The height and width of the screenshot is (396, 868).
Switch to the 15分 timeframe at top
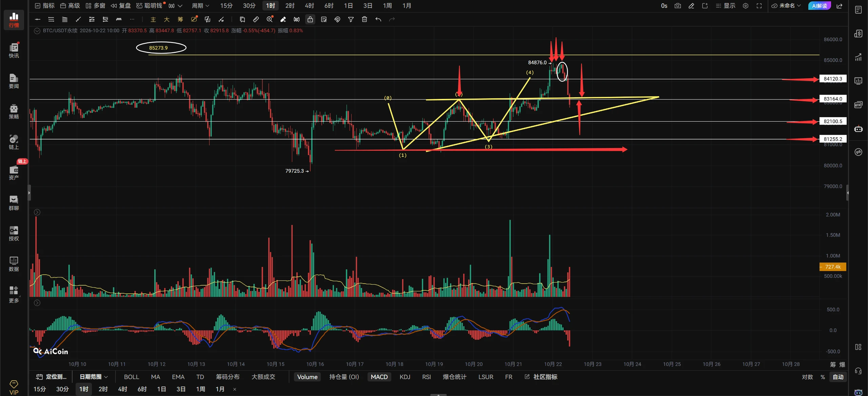click(226, 6)
